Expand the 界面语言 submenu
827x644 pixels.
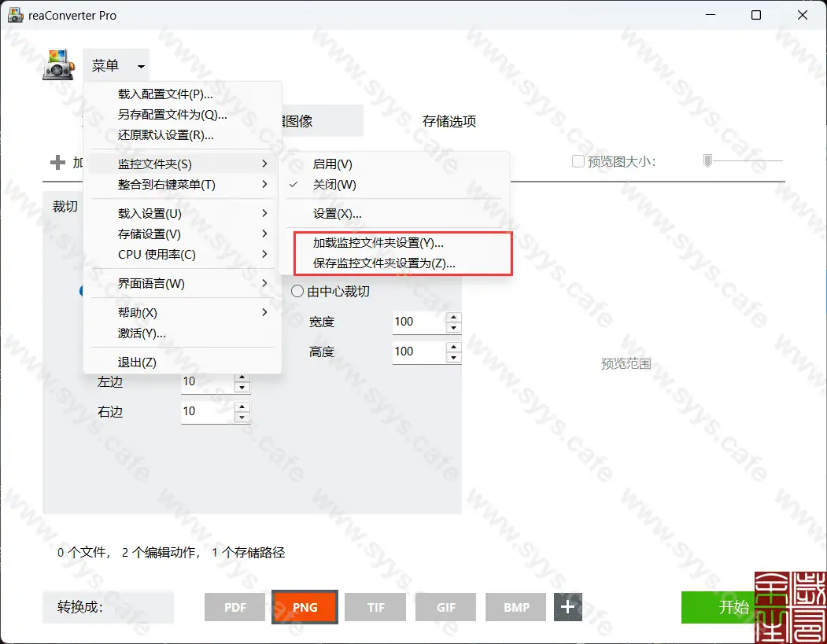150,283
